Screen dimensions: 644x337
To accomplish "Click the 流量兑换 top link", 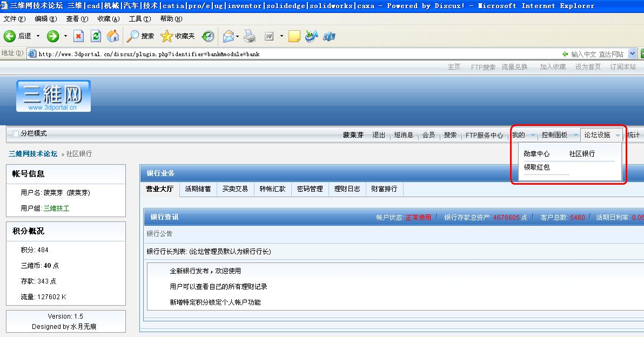I will tap(514, 67).
